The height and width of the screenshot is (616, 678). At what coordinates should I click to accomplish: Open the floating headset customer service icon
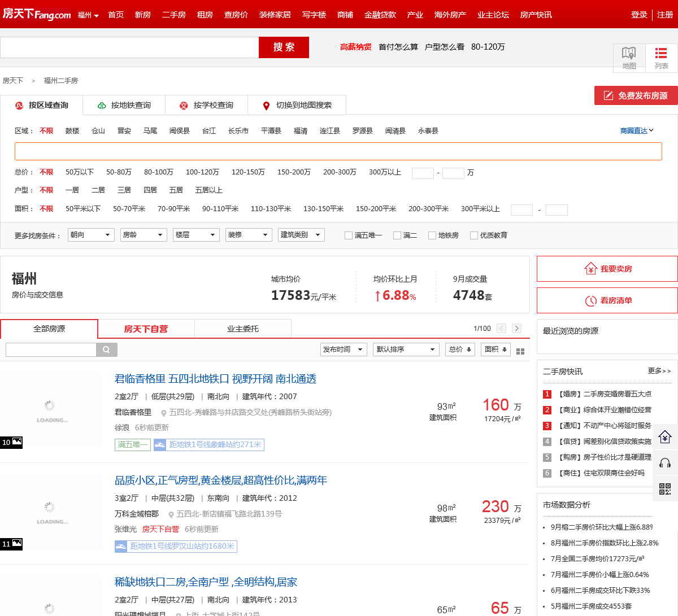[665, 463]
